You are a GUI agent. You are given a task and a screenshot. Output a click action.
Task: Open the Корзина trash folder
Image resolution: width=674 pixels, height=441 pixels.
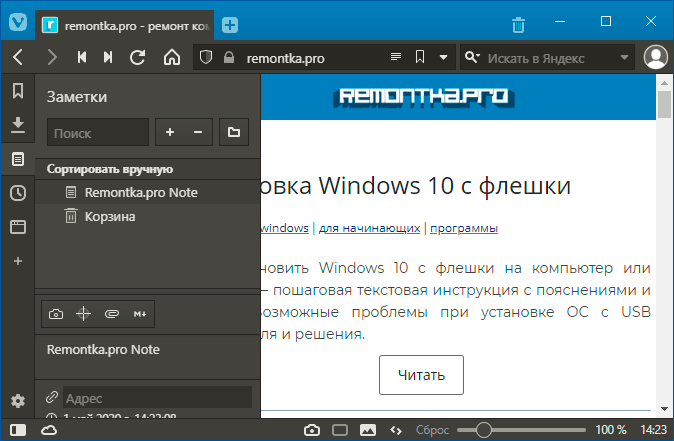(147, 216)
